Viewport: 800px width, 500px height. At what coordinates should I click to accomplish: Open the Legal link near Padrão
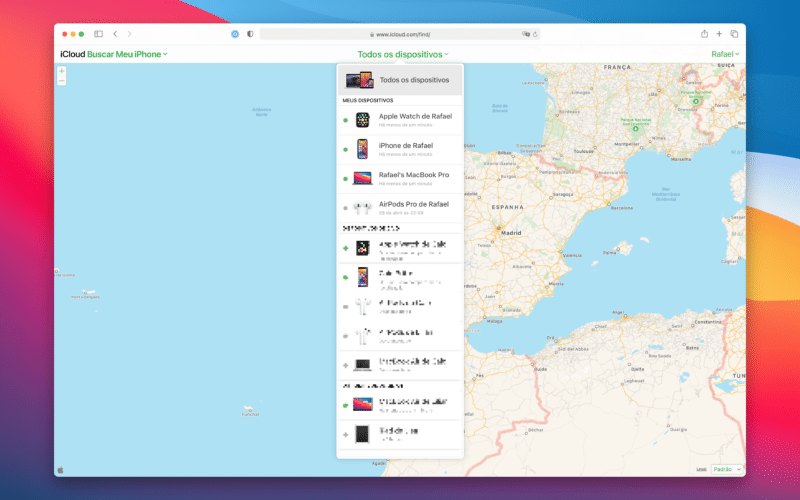click(x=702, y=469)
